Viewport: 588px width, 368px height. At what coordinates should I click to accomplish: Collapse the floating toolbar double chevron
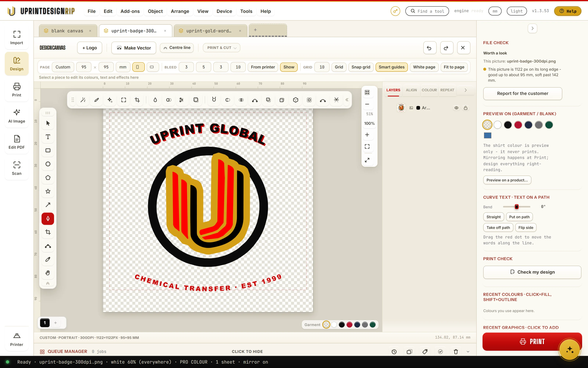(x=347, y=100)
